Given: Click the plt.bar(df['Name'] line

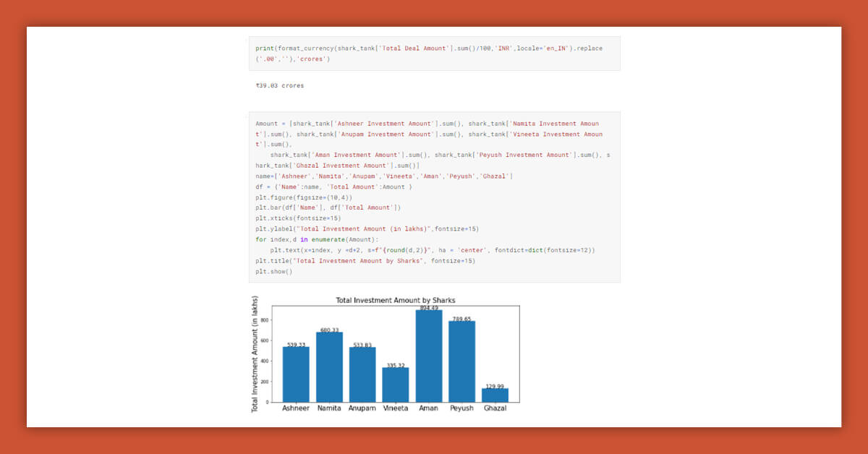Looking at the screenshot, I should 328,207.
